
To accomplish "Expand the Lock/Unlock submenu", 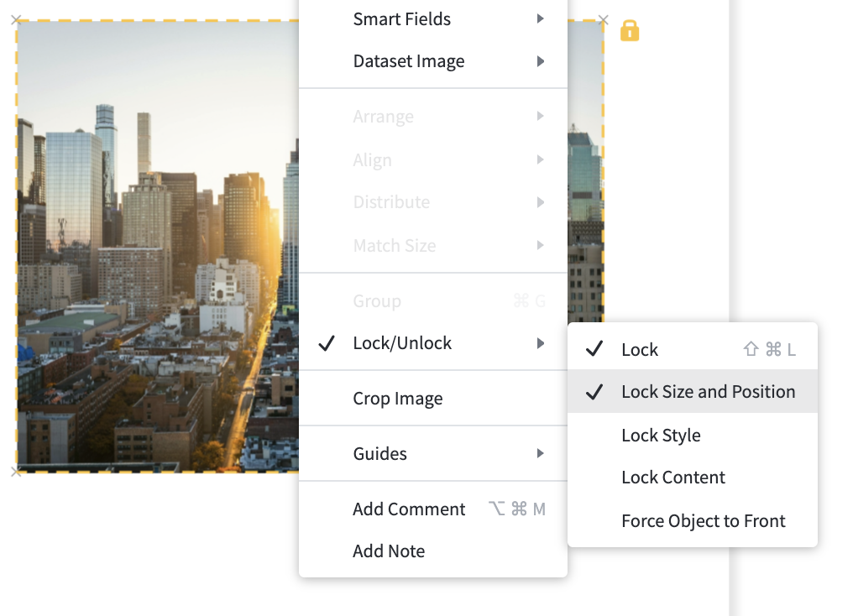I will click(433, 343).
